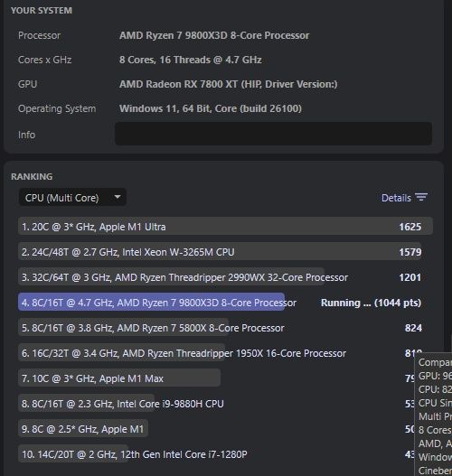Click the 824 score value

[x=413, y=328]
